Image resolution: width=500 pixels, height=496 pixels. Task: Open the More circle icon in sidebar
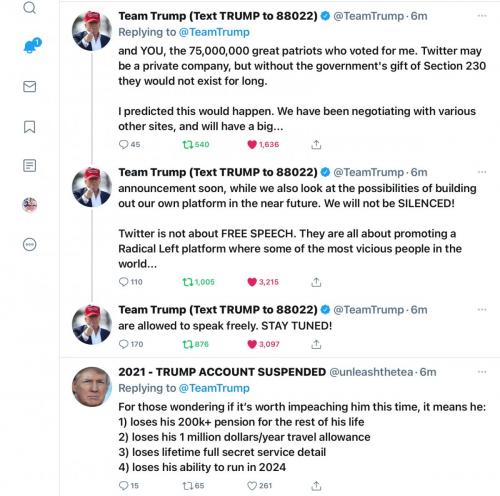tap(30, 244)
